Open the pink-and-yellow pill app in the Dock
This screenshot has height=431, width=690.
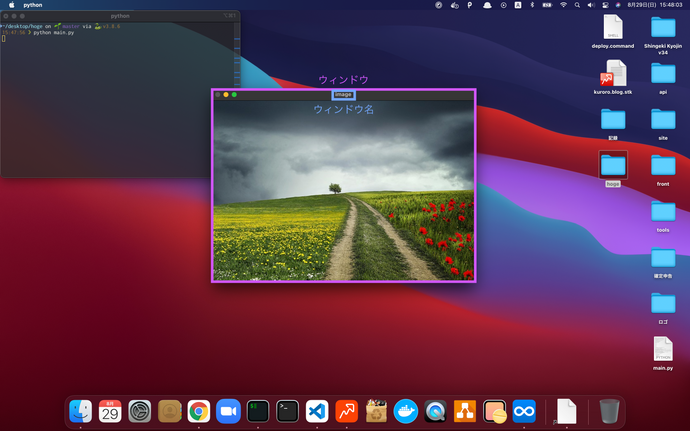tap(495, 411)
